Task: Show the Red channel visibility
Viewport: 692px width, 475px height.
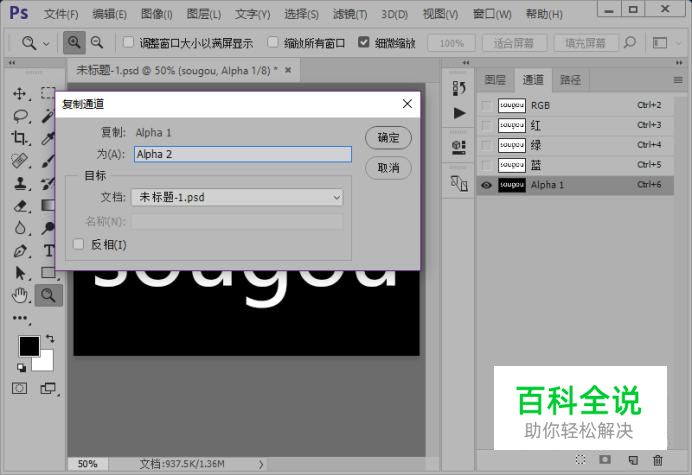Action: [x=486, y=125]
